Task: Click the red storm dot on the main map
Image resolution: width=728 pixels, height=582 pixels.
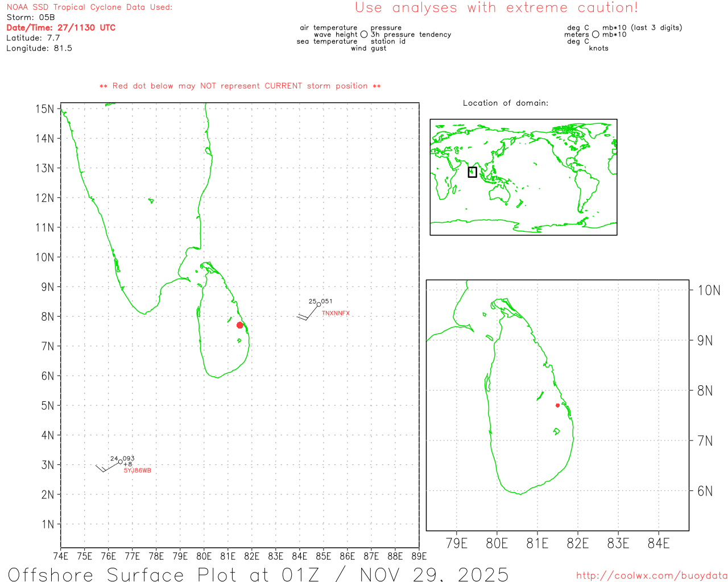Action: (x=240, y=325)
